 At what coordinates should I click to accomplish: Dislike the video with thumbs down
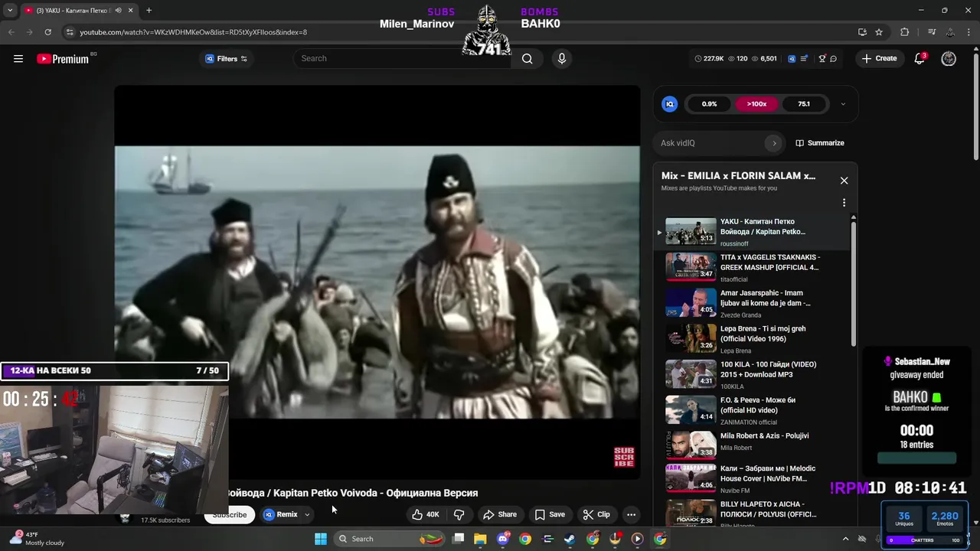tap(459, 515)
